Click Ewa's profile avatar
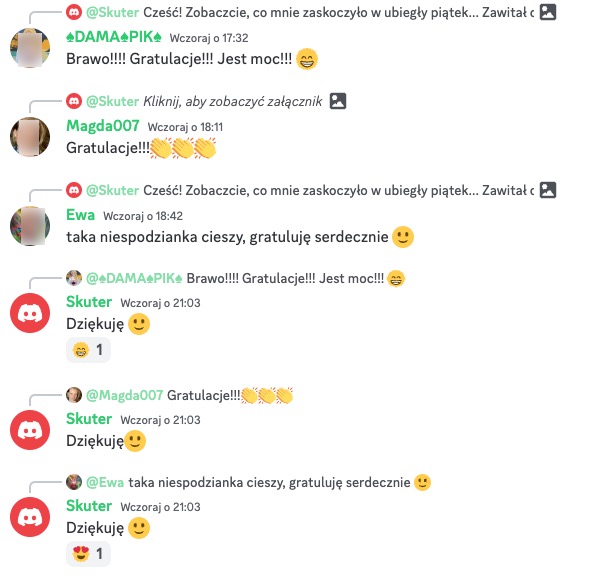This screenshot has width=606, height=588. coord(30,226)
